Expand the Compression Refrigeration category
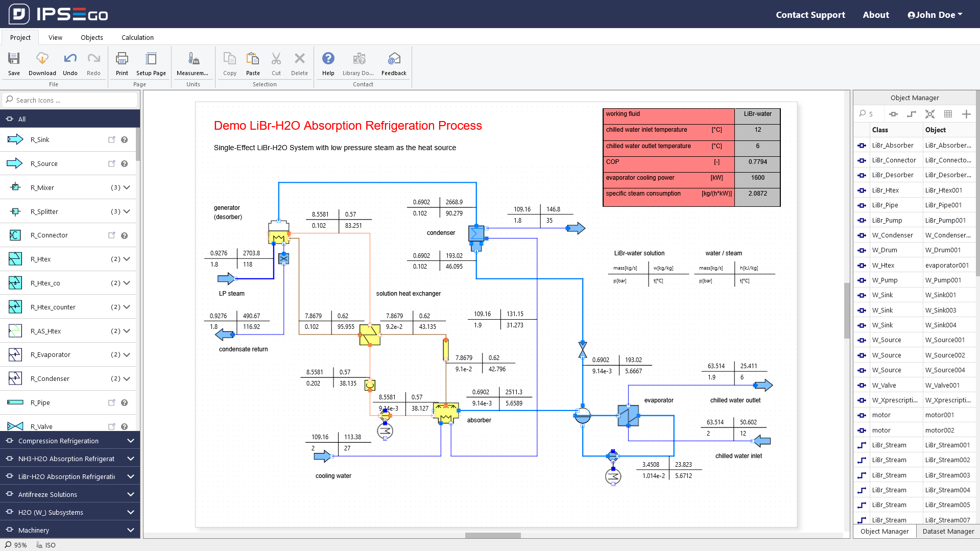The image size is (980, 551). click(x=130, y=441)
